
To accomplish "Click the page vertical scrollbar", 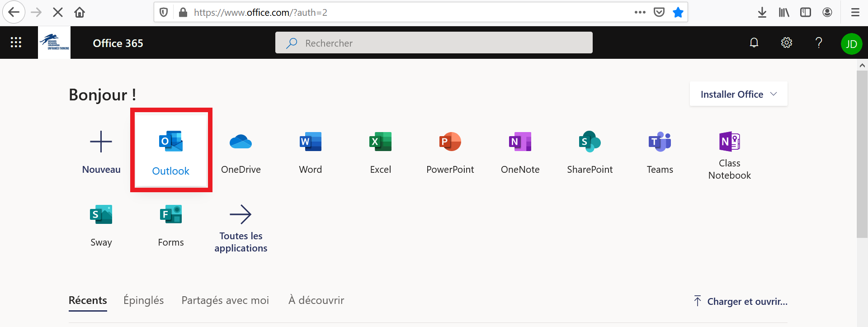I will point(862,154).
